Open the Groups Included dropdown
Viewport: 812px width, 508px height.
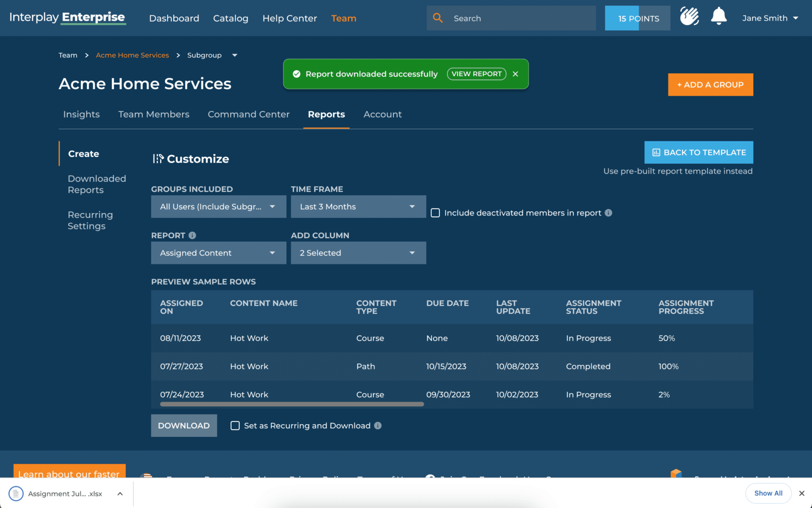point(218,206)
